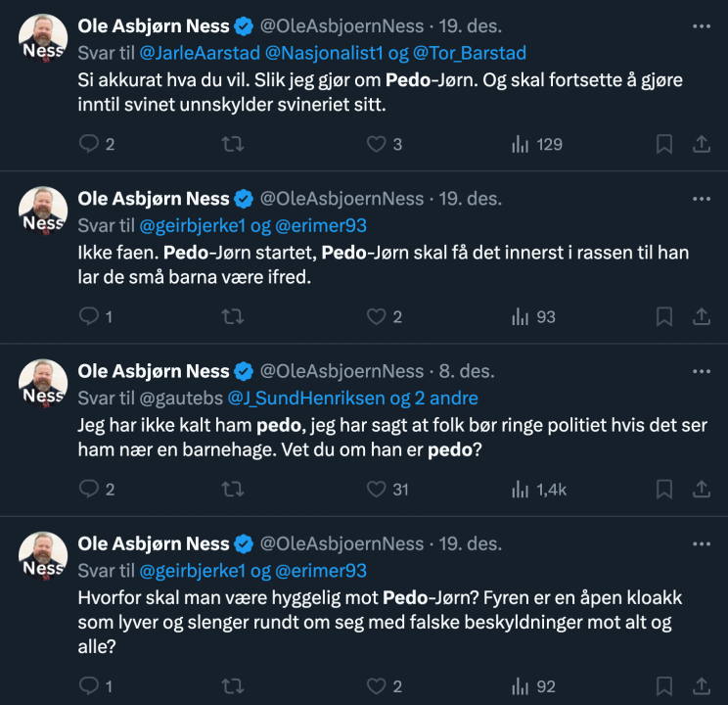728x705 pixels.
Task: View analytics for the 1,4k views tweet
Action: [520, 489]
